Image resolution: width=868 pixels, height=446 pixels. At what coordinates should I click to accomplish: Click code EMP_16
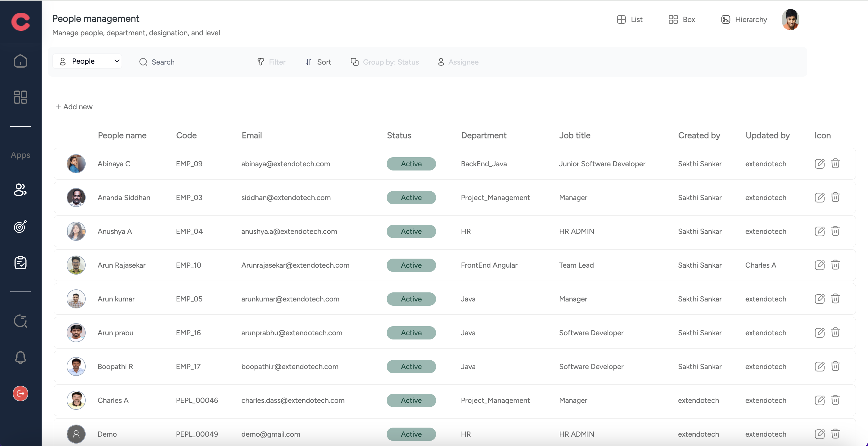188,333
